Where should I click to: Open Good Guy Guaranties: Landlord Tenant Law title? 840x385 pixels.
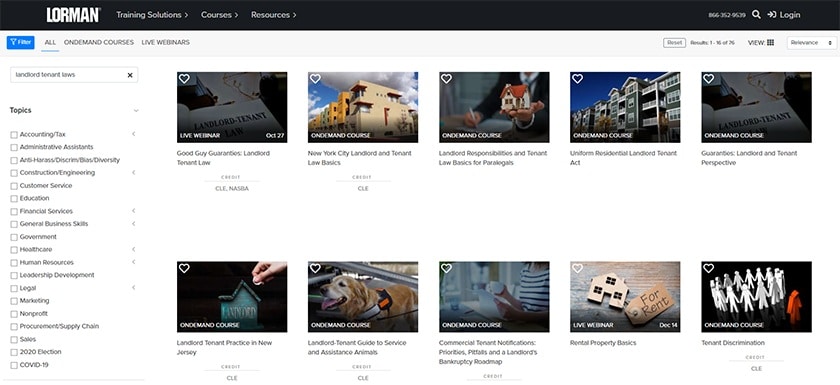pyautogui.click(x=223, y=158)
